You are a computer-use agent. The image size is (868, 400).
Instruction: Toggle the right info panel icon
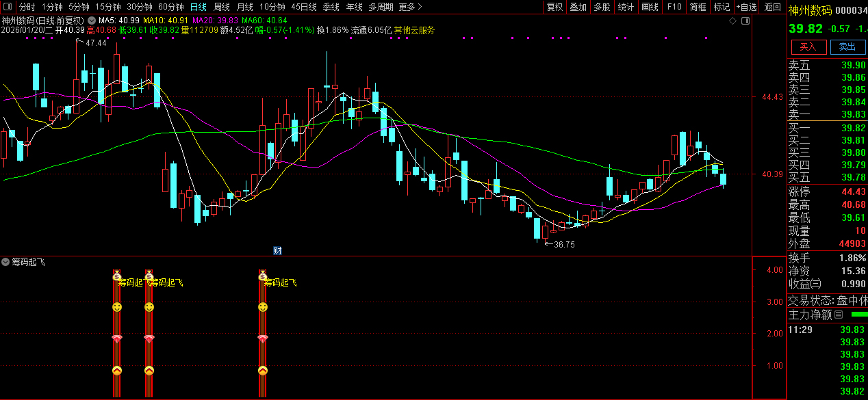click(745, 21)
